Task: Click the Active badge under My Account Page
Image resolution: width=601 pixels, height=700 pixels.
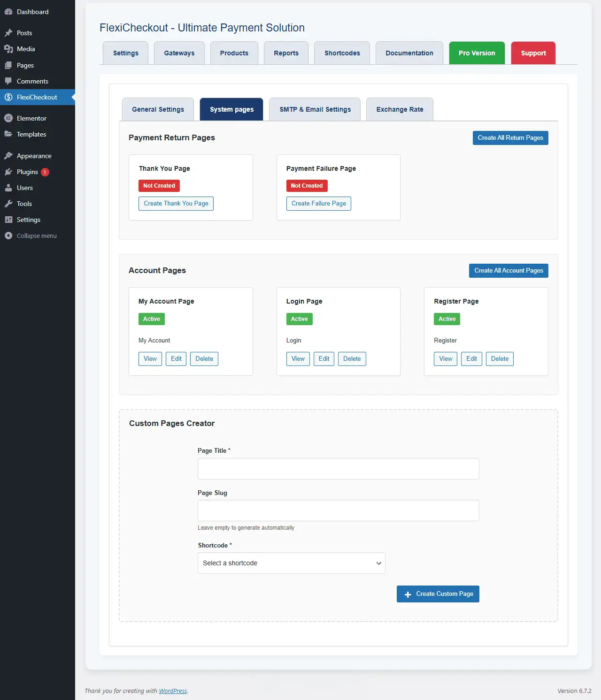Action: point(152,319)
